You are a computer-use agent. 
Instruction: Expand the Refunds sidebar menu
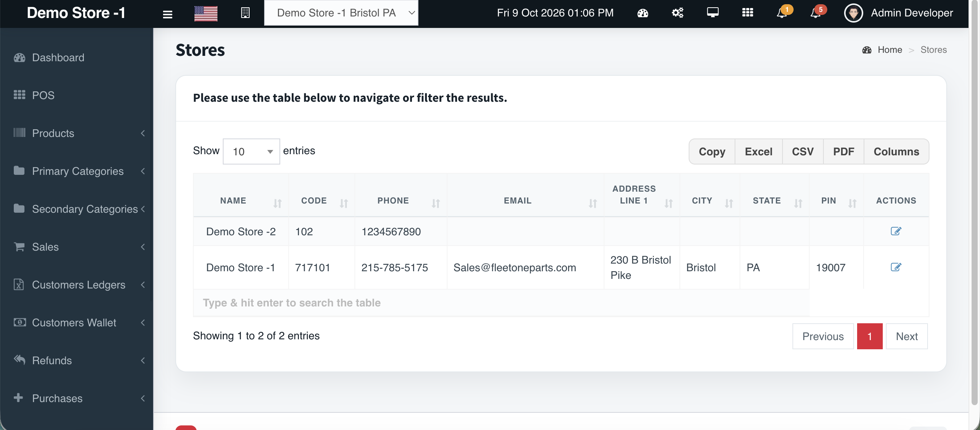click(x=77, y=360)
